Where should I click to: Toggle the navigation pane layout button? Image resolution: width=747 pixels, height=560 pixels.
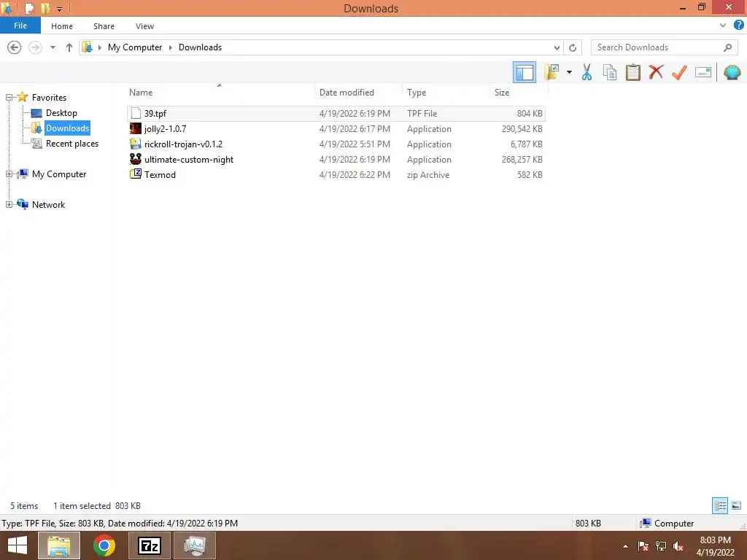(x=525, y=72)
